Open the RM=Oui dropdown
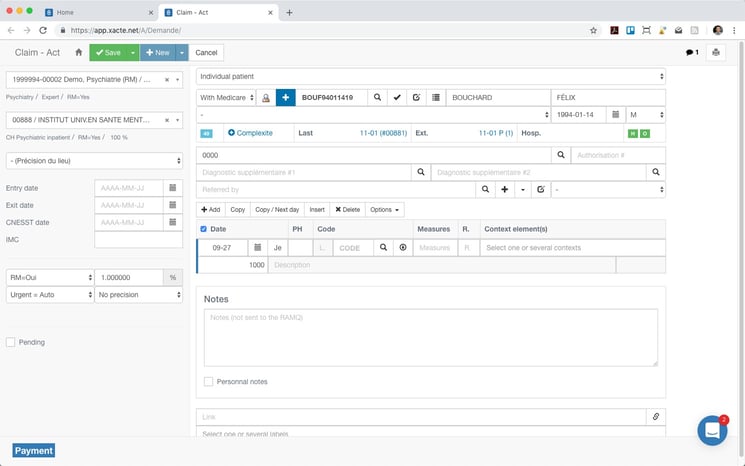Viewport: 745px width, 466px height. click(x=50, y=277)
